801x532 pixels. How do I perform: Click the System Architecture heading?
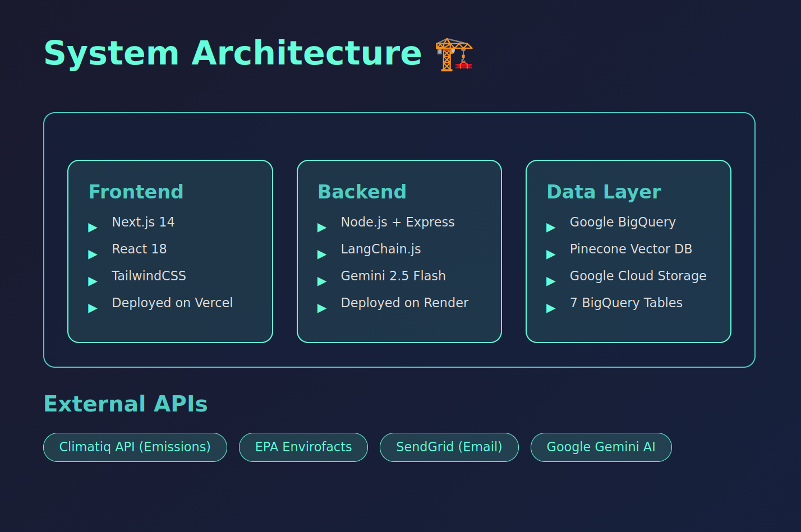tap(233, 54)
